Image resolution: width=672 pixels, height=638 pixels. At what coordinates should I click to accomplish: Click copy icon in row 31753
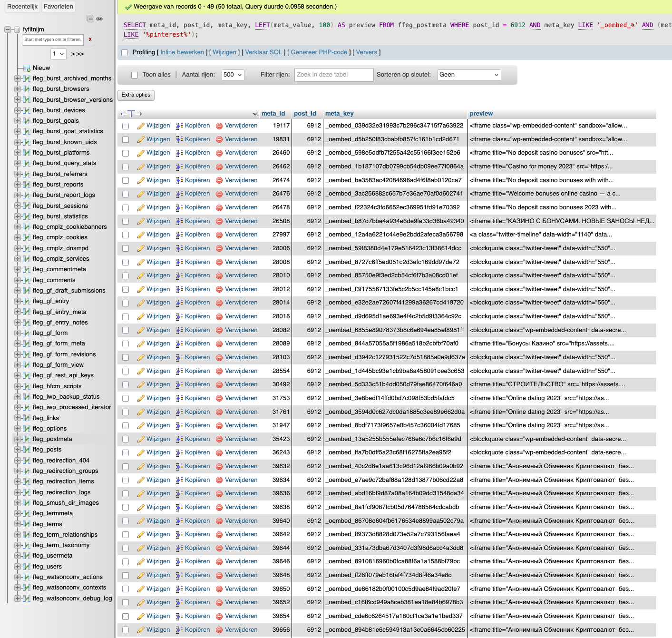(x=179, y=398)
